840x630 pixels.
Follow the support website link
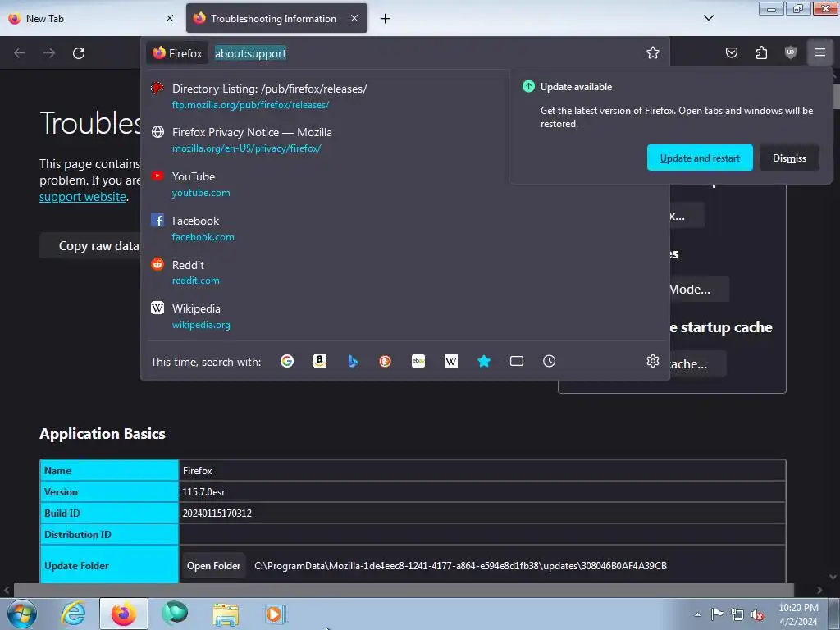pos(83,197)
